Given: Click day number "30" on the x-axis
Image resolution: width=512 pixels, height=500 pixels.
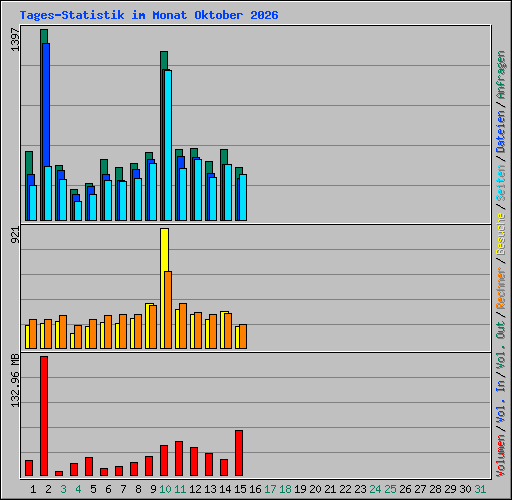Looking at the screenshot, I should pyautogui.click(x=465, y=489).
